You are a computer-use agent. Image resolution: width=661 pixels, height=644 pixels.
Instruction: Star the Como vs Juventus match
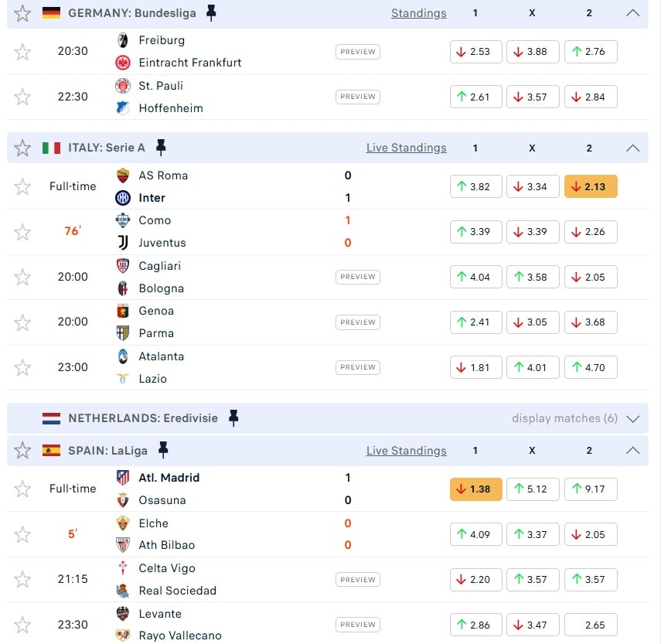pos(23,232)
